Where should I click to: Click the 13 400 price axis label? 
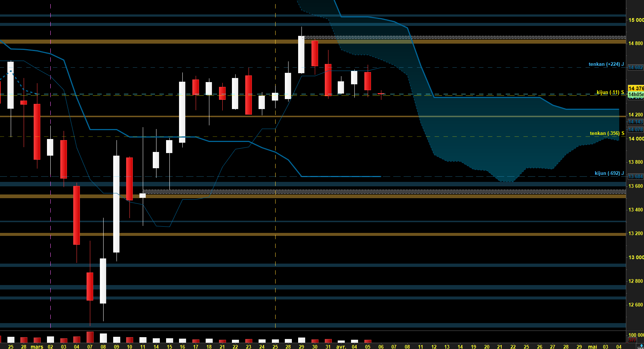636,210
